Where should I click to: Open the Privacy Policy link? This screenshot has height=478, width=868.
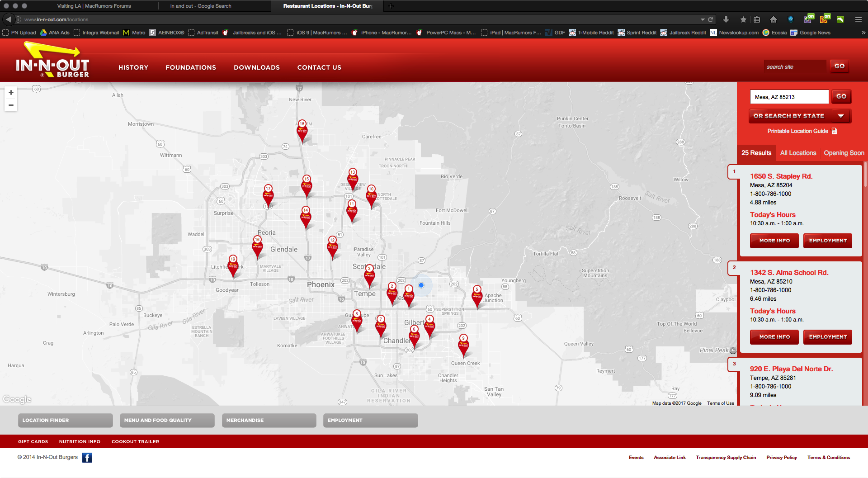[x=782, y=458]
